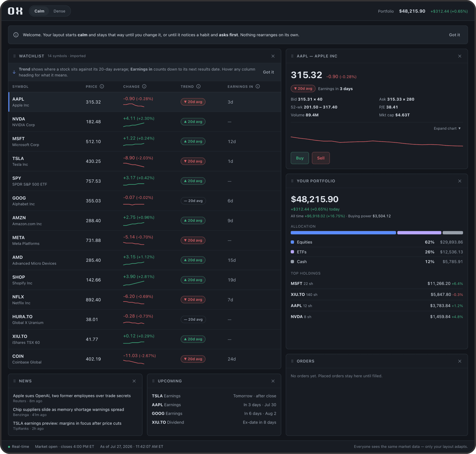Click the Your Portfolio drag handle
The image size is (476, 454).
[292, 181]
